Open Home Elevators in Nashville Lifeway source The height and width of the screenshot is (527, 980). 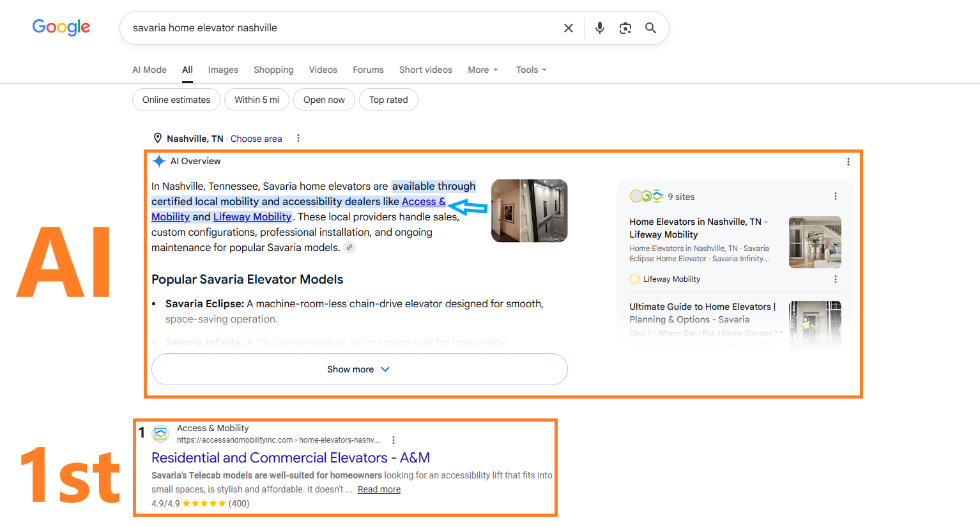coord(699,228)
